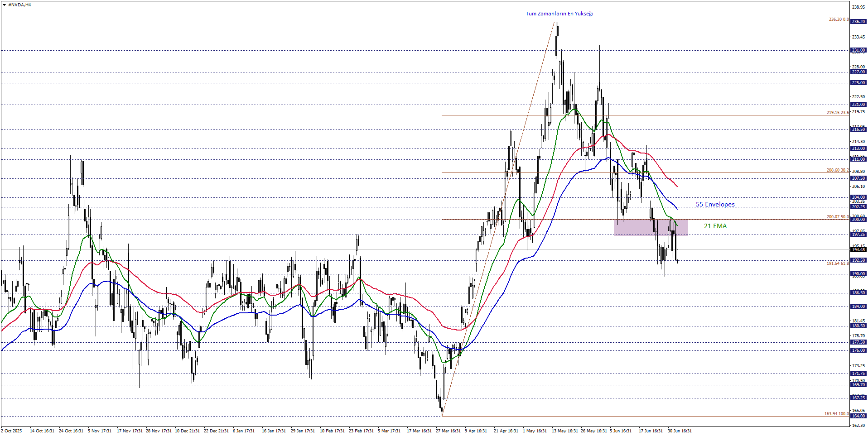Select the 190.00 price level tag
The image size is (868, 436).
pyautogui.click(x=858, y=274)
